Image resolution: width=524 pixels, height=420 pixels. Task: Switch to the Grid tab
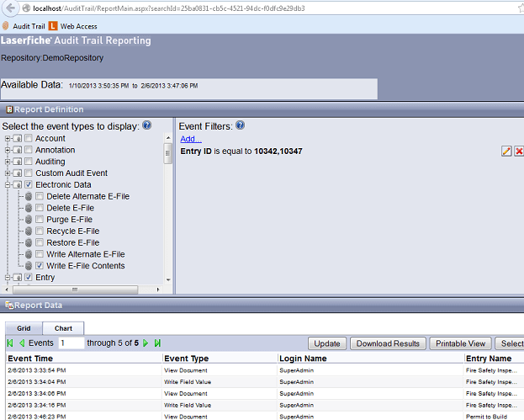[x=24, y=328]
